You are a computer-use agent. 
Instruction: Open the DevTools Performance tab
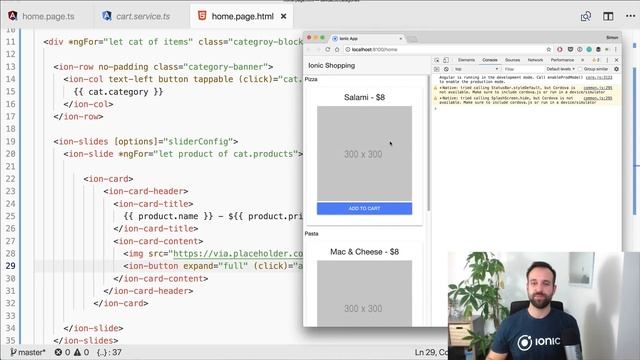[x=562, y=60]
